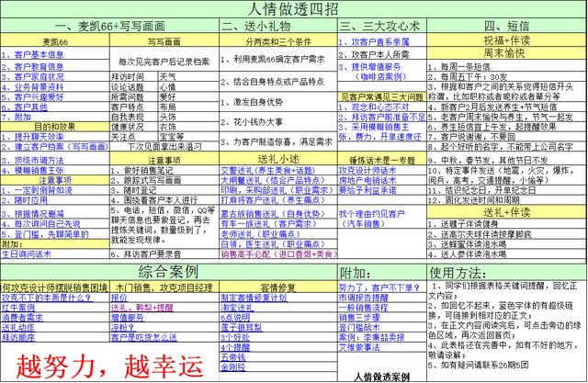Open the 观念和心态不对 link
588x383 pixels.
[374, 107]
